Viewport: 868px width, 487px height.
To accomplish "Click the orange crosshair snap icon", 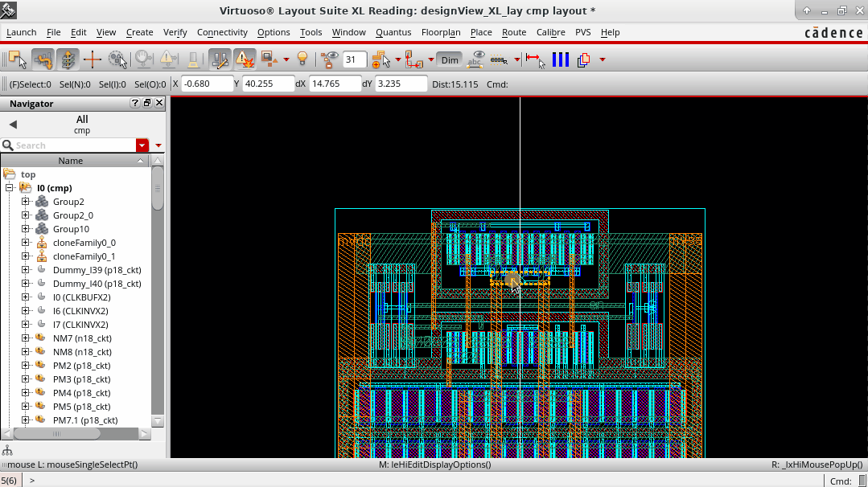I will tap(92, 59).
